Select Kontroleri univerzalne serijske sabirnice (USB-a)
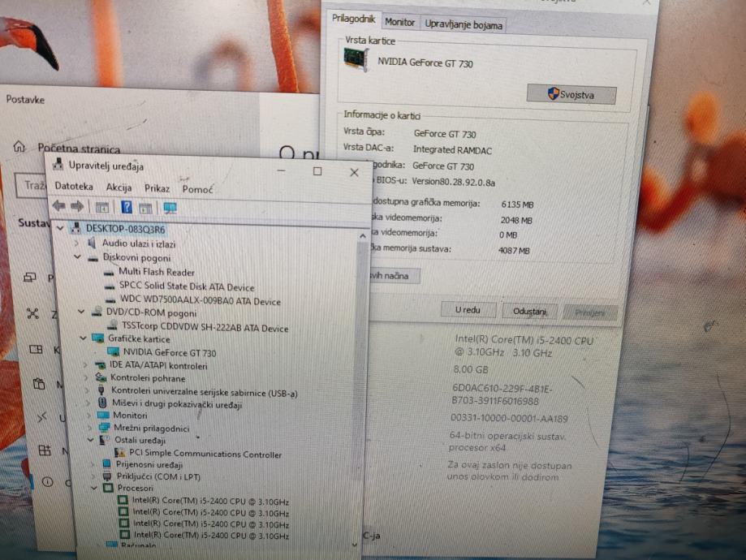Screen dimensions: 746x560 click(204, 392)
